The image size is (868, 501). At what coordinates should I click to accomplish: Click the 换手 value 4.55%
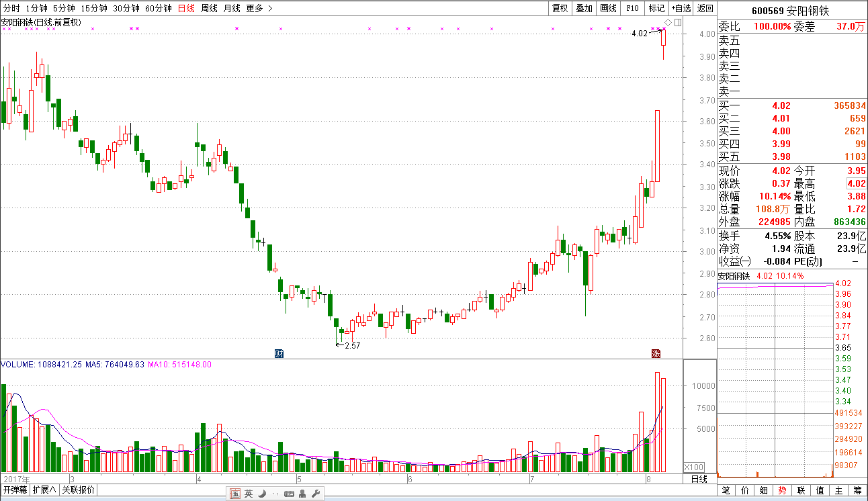click(778, 236)
